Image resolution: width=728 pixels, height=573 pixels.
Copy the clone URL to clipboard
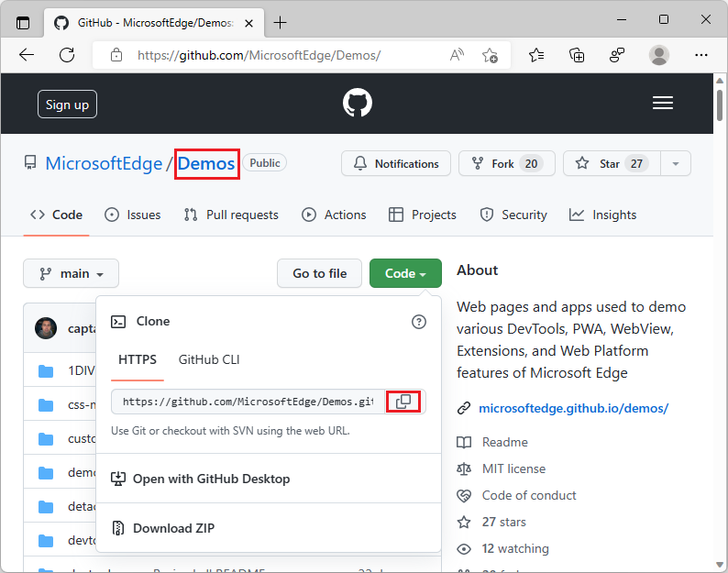pos(403,402)
